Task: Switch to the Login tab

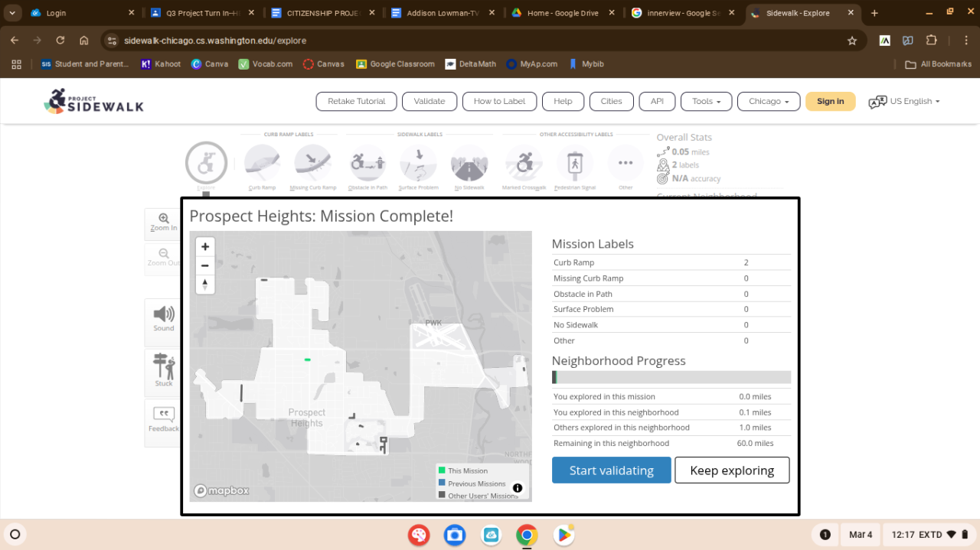Action: (x=83, y=13)
